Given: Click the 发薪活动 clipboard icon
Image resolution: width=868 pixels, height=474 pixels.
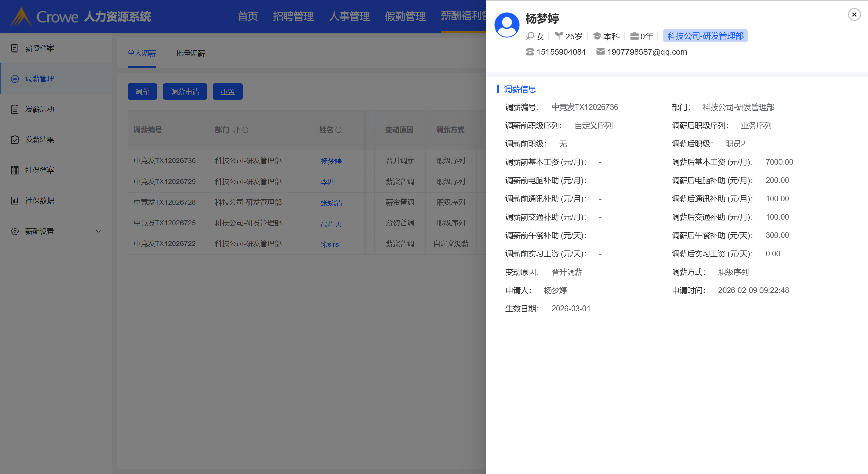Looking at the screenshot, I should [x=15, y=109].
